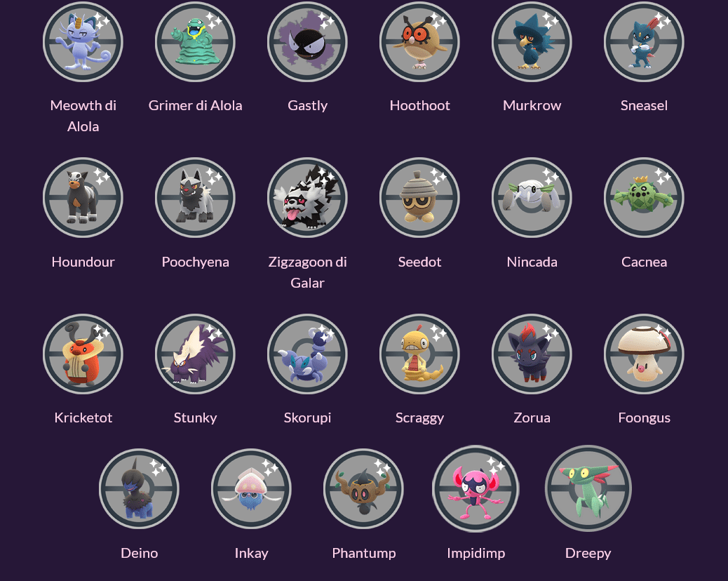The height and width of the screenshot is (581, 728).
Task: Select the Deino Pokémon thumbnail
Action: (x=140, y=488)
